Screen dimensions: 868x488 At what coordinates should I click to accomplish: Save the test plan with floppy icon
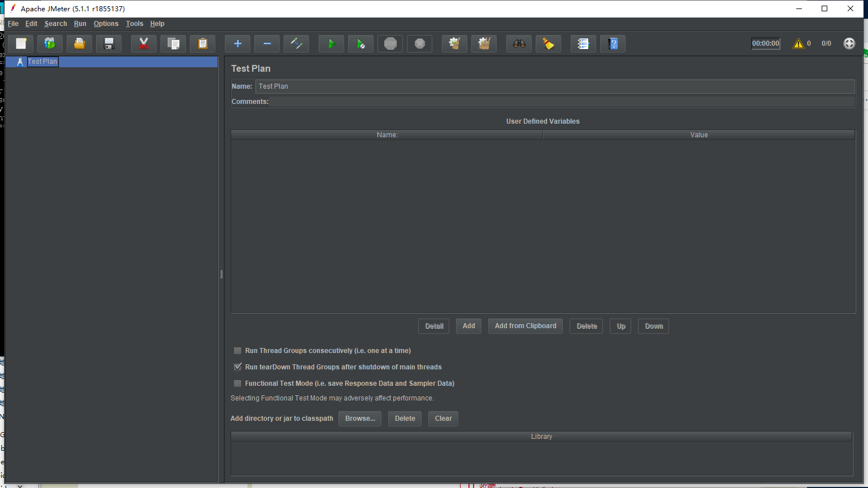coord(109,43)
